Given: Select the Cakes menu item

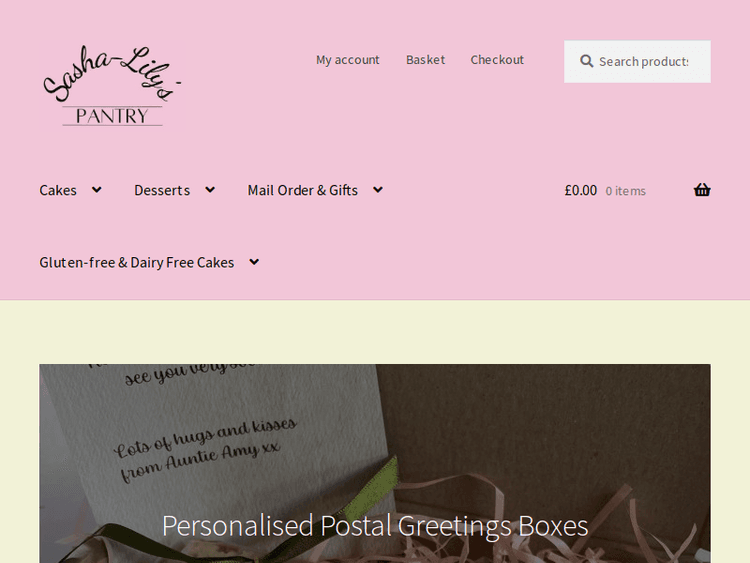Looking at the screenshot, I should tap(58, 190).
